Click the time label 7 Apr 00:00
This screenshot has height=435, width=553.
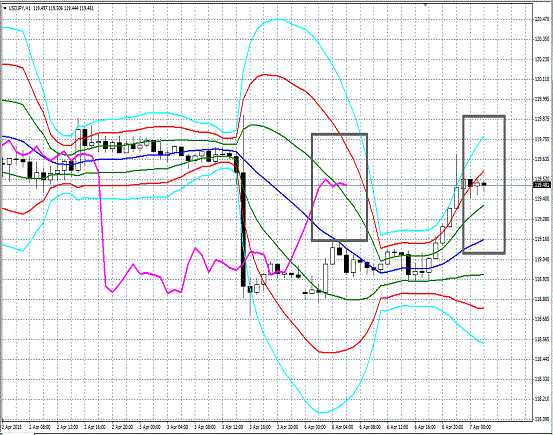pyautogui.click(x=480, y=427)
